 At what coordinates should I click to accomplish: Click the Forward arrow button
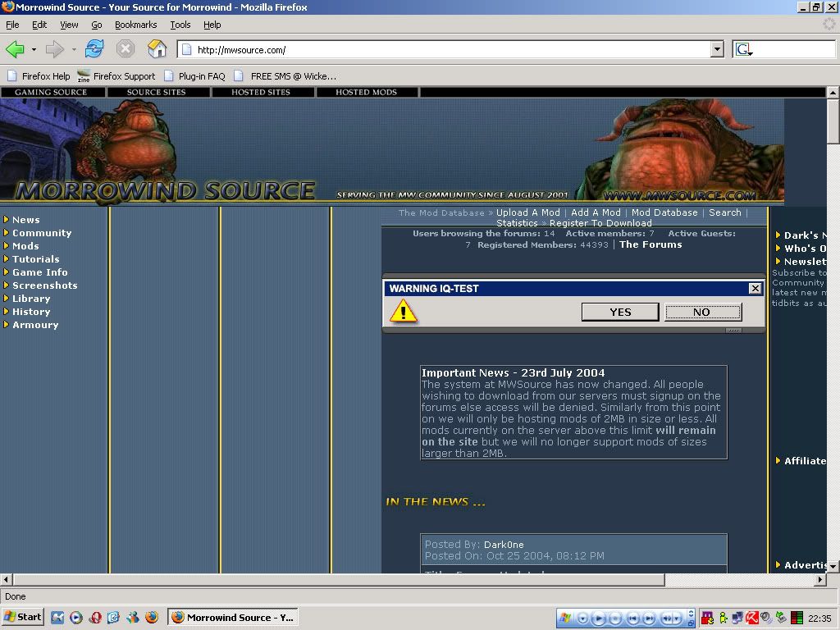tap(55, 49)
